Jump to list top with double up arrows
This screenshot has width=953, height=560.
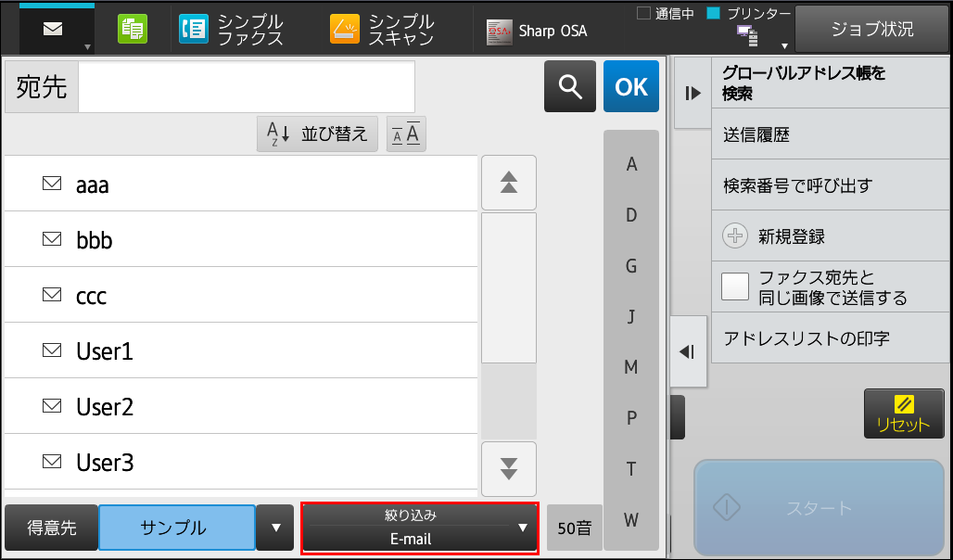click(x=509, y=183)
